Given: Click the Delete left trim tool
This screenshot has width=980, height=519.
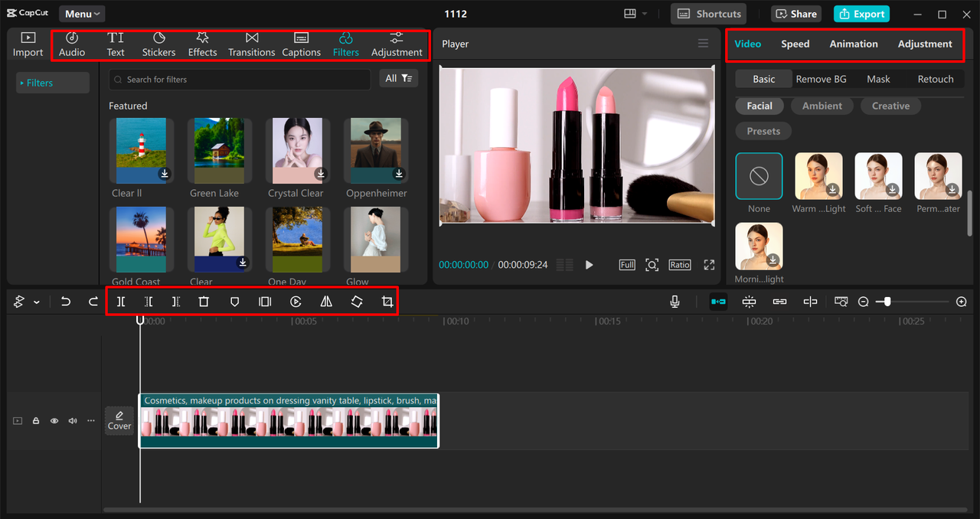Looking at the screenshot, I should click(x=149, y=302).
